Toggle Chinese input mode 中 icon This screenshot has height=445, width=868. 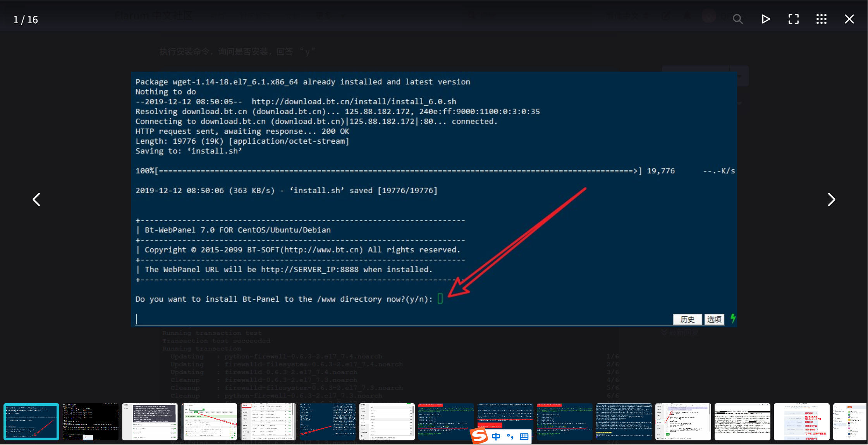pyautogui.click(x=496, y=436)
